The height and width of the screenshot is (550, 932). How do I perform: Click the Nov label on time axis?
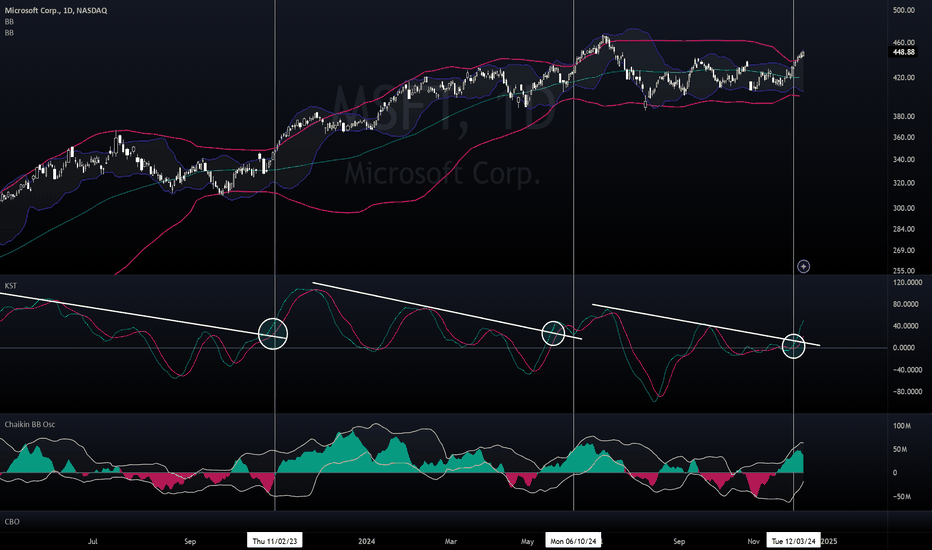coord(753,541)
